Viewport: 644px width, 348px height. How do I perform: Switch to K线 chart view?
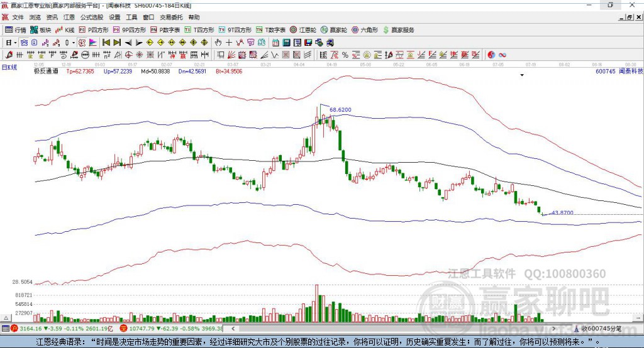click(x=65, y=30)
